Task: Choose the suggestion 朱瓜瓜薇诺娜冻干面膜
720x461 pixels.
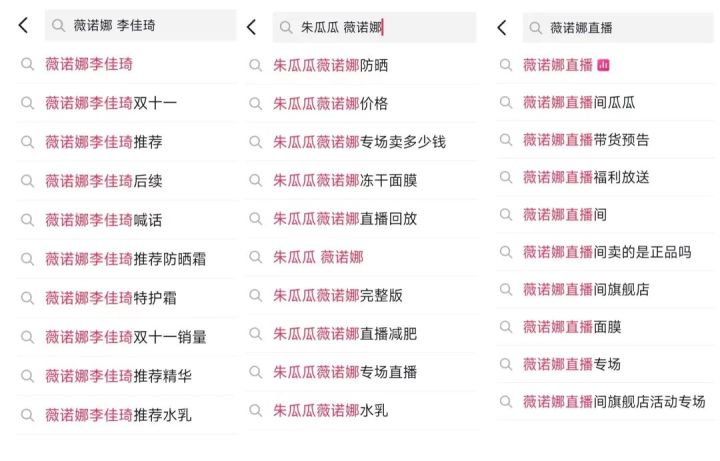Action: click(x=344, y=180)
